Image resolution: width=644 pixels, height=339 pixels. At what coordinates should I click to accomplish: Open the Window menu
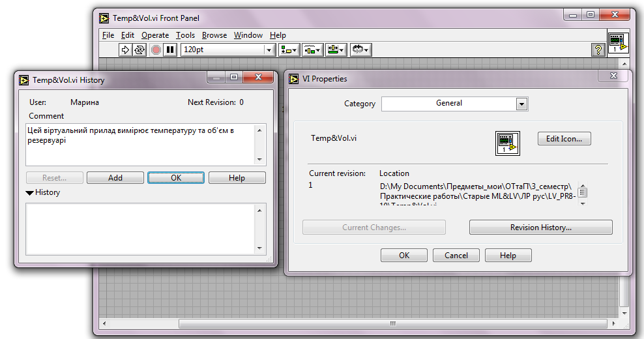click(248, 35)
